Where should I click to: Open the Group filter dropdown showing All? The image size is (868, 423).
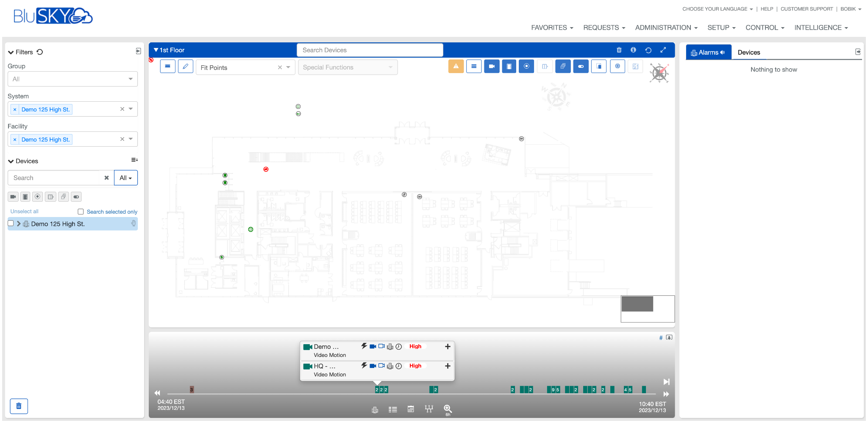point(72,79)
